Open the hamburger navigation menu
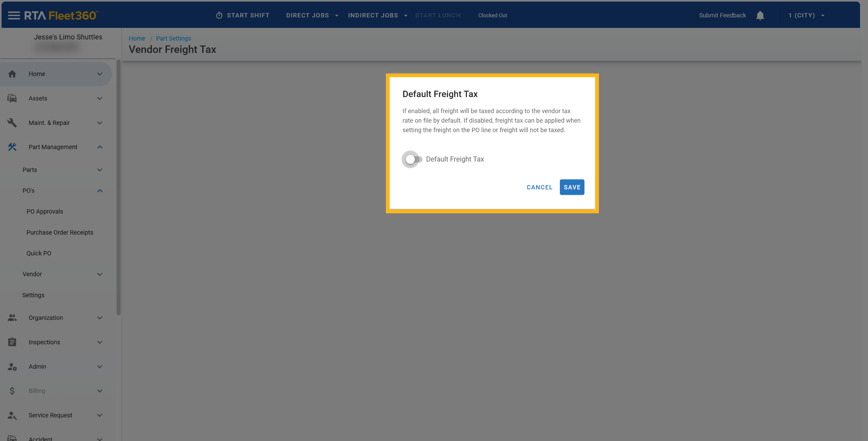This screenshot has height=441, width=868. pos(14,15)
